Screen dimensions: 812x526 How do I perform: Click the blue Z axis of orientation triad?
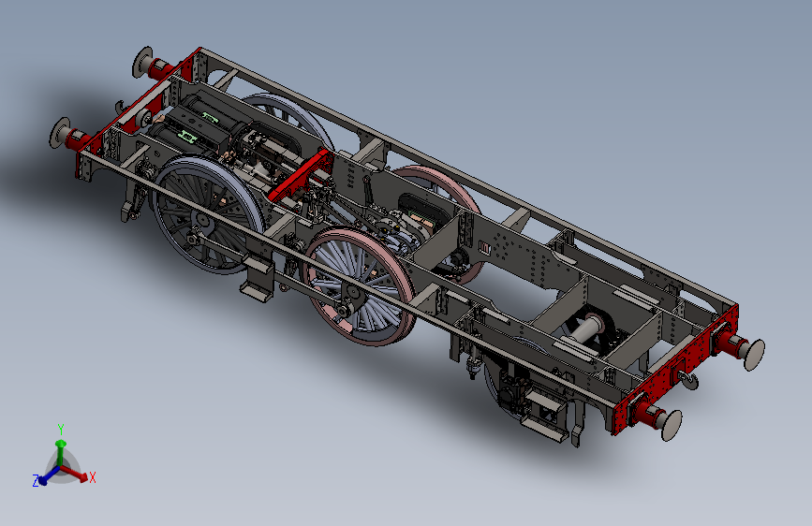pyautogui.click(x=50, y=476)
